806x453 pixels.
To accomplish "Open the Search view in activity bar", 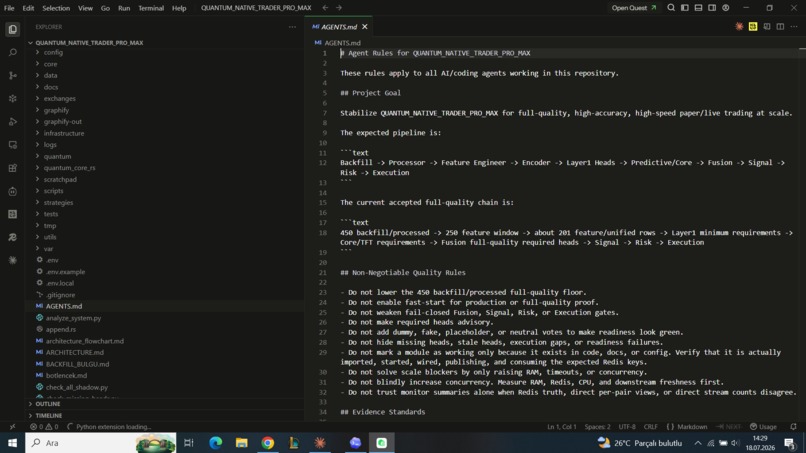I will coord(13,52).
